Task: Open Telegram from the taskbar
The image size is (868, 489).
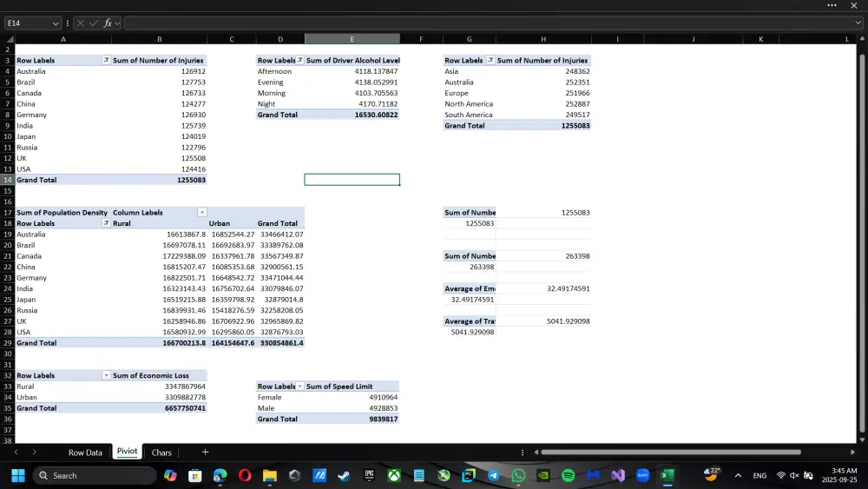Action: [493, 475]
